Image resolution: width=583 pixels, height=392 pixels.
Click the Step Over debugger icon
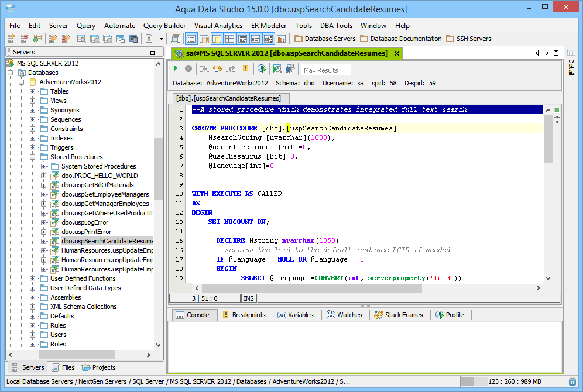tap(217, 69)
